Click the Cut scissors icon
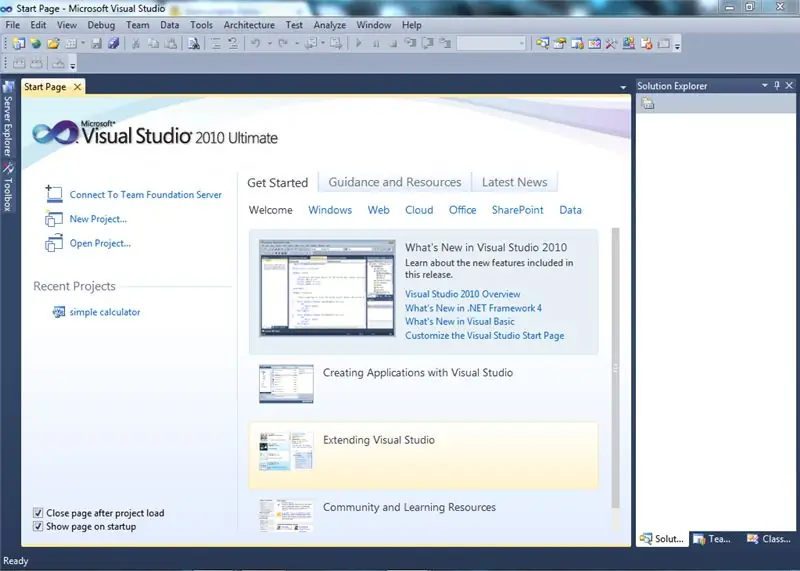Viewport: 800px width, 571px height. tap(136, 44)
